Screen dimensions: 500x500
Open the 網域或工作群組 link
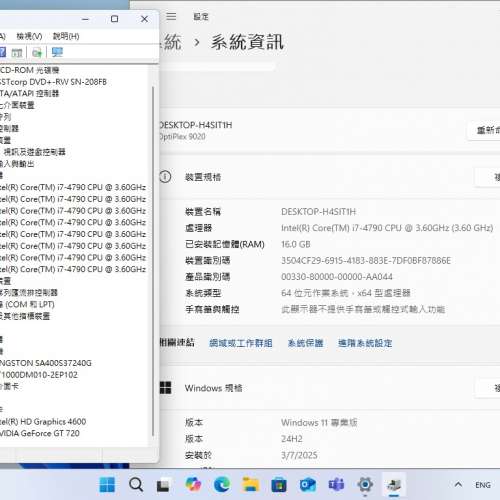pos(241,343)
